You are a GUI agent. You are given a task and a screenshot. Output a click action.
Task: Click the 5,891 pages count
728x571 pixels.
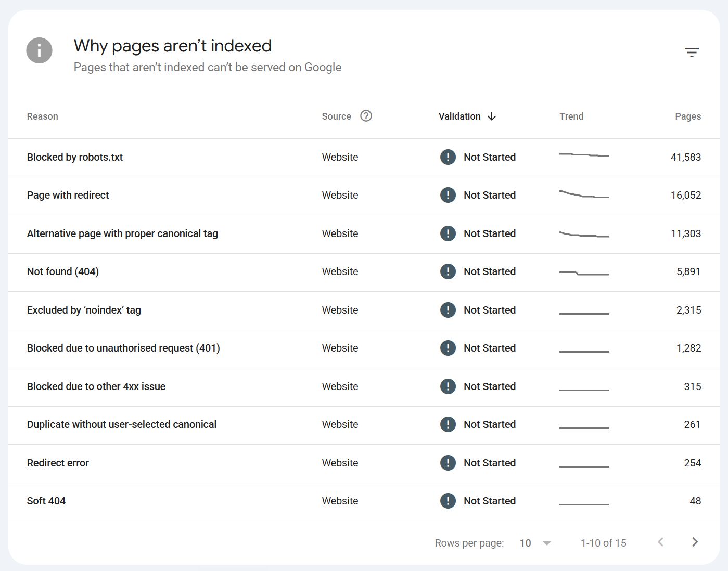[x=688, y=271]
